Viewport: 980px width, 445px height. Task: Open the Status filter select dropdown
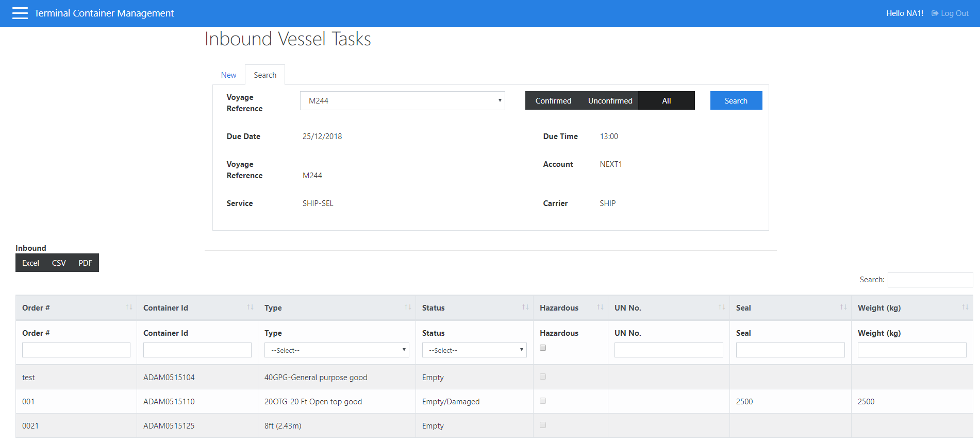tap(474, 350)
